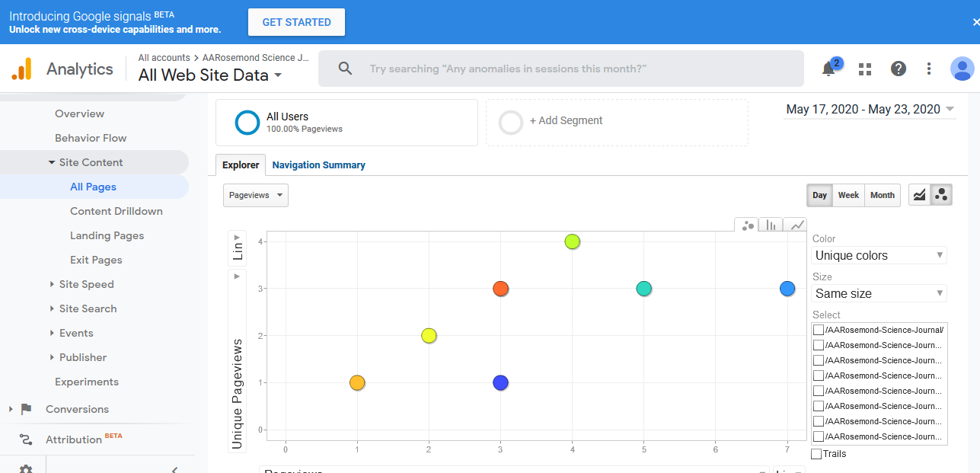Image resolution: width=980 pixels, height=473 pixels.
Task: Click the Analytics search input field
Action: click(x=560, y=69)
